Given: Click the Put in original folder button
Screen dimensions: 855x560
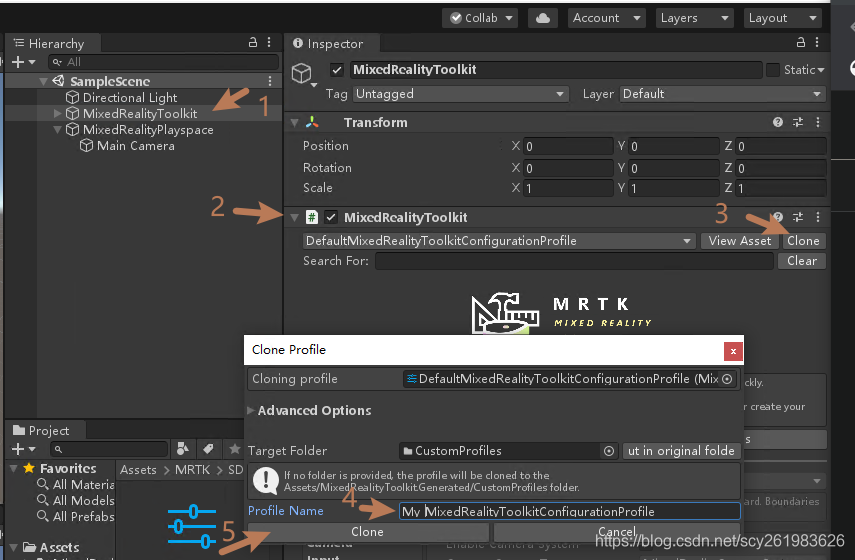Looking at the screenshot, I should (681, 451).
